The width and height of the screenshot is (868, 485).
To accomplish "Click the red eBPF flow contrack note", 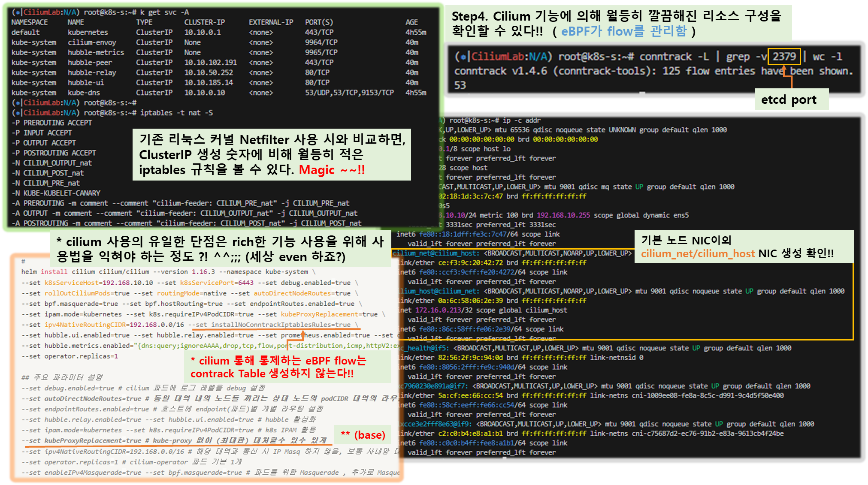I will 278,367.
